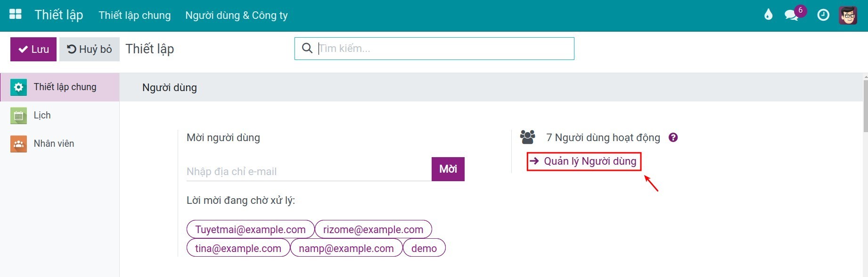Click the active users group icon

[x=528, y=137]
